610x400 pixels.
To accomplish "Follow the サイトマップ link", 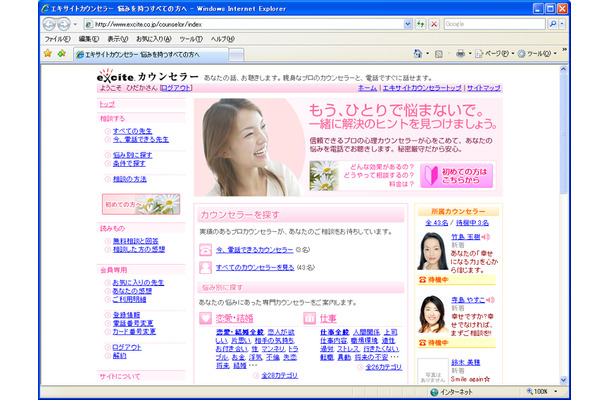I will tap(484, 88).
